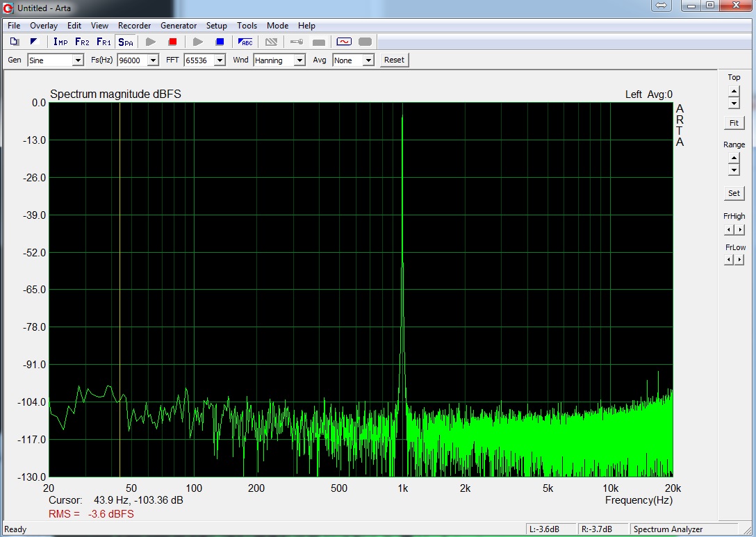The width and height of the screenshot is (756, 537).
Task: Click FrLow right arrow
Action: [740, 261]
